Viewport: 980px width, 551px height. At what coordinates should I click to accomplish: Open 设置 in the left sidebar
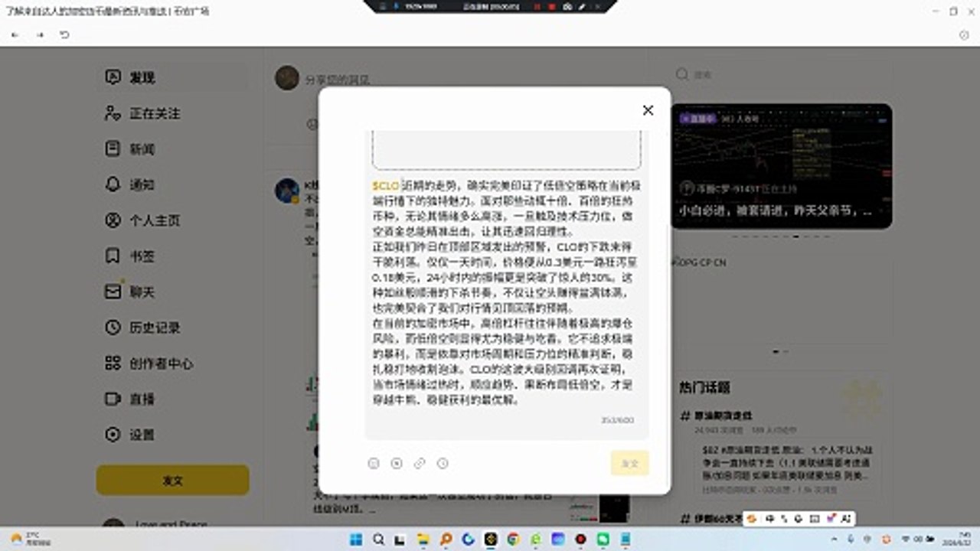pos(172,435)
